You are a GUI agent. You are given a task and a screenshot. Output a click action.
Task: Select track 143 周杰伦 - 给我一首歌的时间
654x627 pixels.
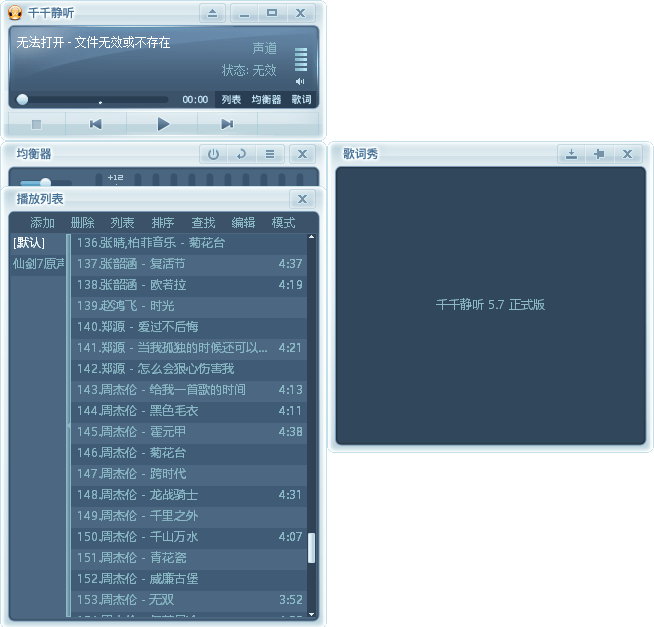click(189, 390)
